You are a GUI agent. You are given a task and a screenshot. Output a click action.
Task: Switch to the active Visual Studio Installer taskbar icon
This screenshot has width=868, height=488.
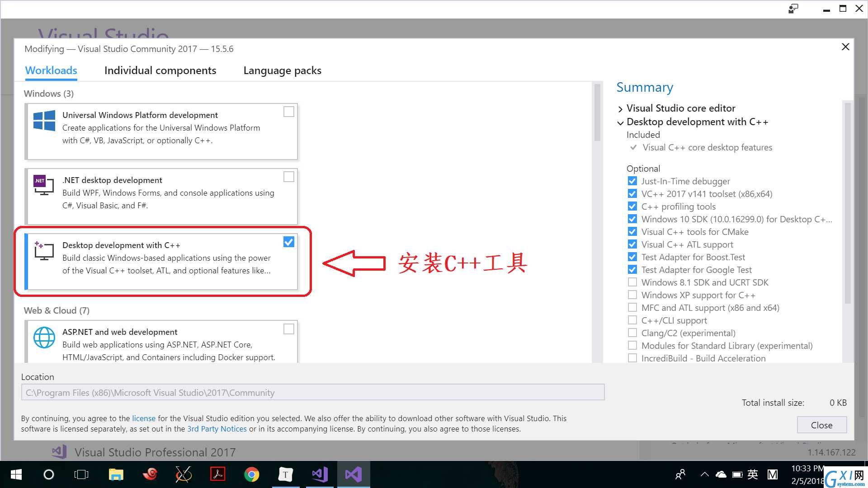point(354,474)
